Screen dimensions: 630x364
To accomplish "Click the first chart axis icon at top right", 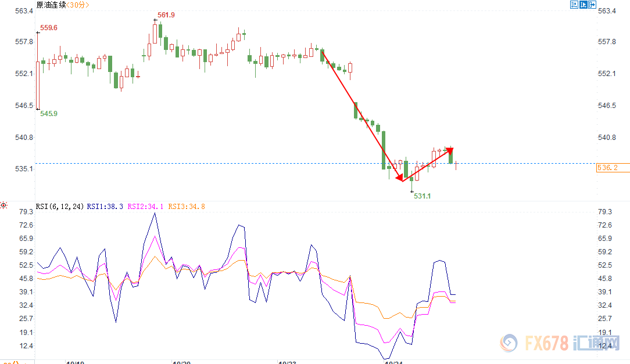I will 574,5.
